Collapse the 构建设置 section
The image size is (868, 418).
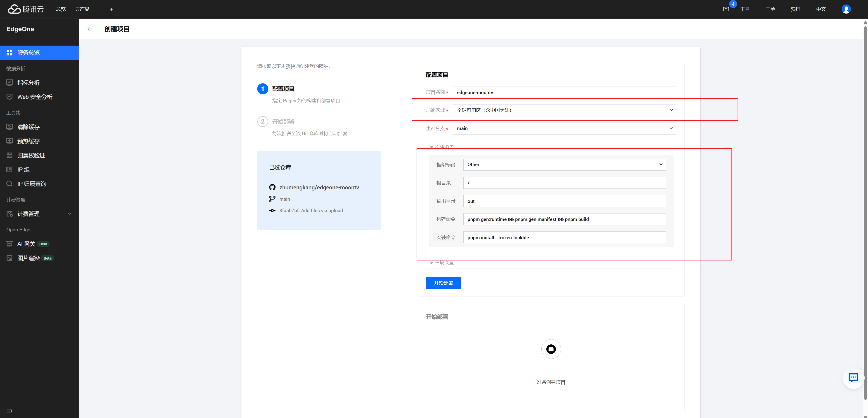click(x=444, y=147)
